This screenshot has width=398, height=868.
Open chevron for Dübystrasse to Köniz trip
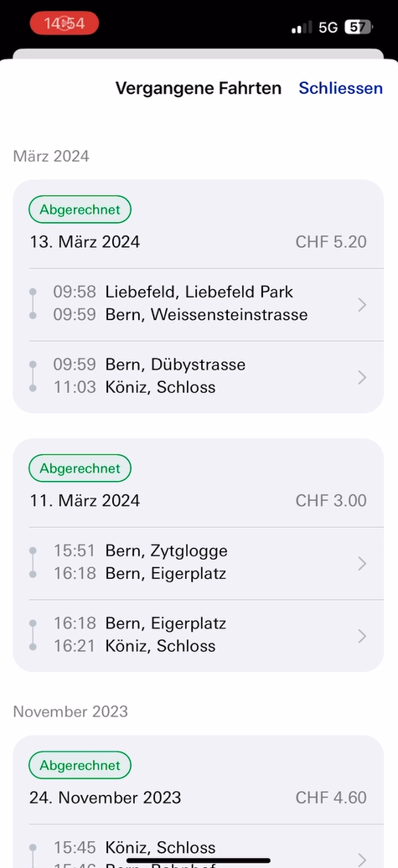[362, 377]
